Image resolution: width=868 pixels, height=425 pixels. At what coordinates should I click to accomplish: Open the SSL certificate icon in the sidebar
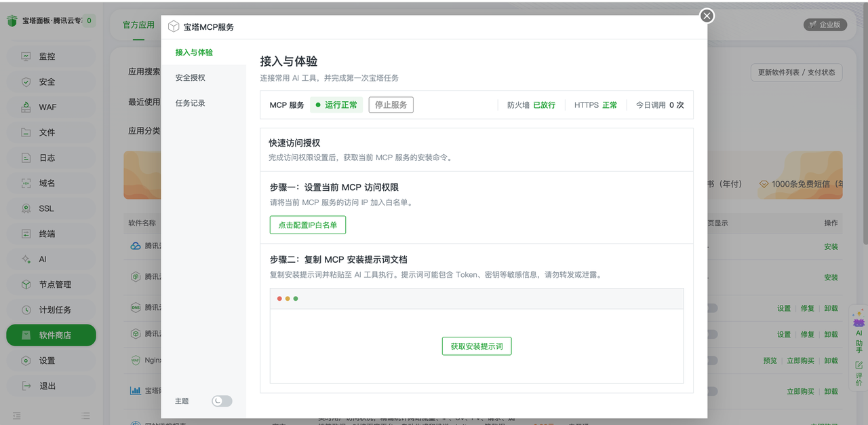26,208
